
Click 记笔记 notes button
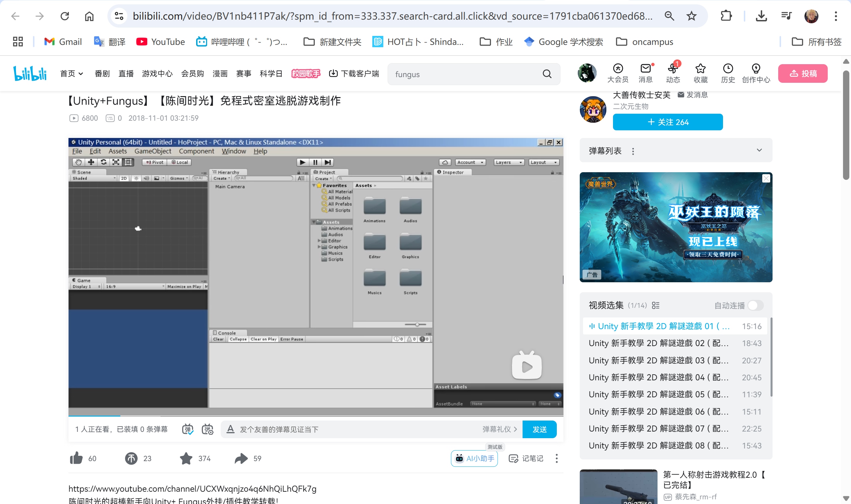click(526, 458)
